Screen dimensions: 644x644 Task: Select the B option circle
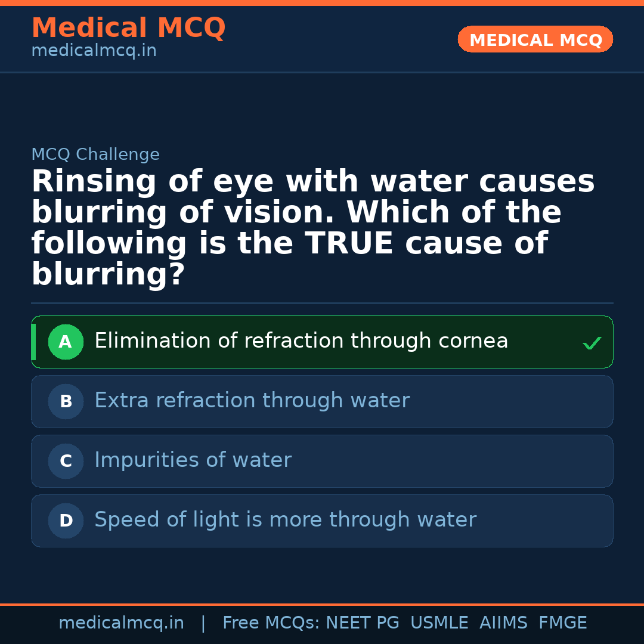[x=66, y=401]
